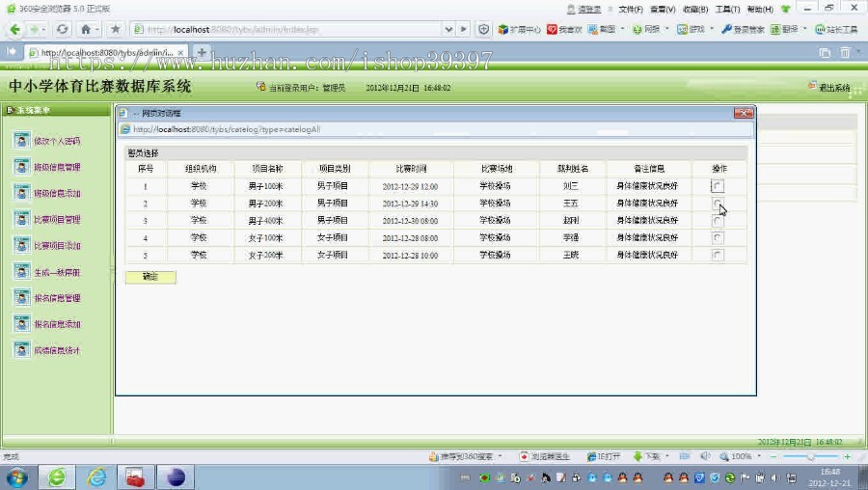Select the radio button for 女子100米 row
The height and width of the screenshot is (490, 868).
coord(718,238)
